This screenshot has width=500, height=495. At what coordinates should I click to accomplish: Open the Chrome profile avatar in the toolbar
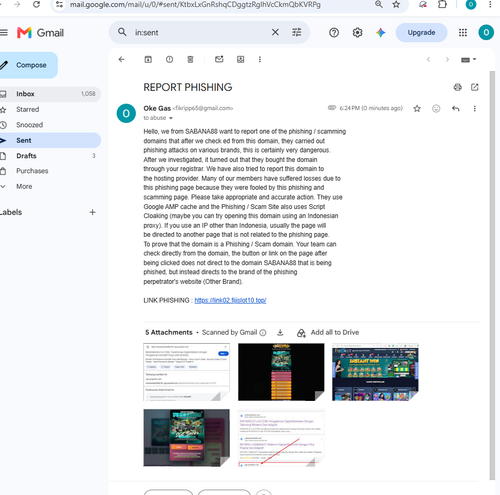pos(471,4)
